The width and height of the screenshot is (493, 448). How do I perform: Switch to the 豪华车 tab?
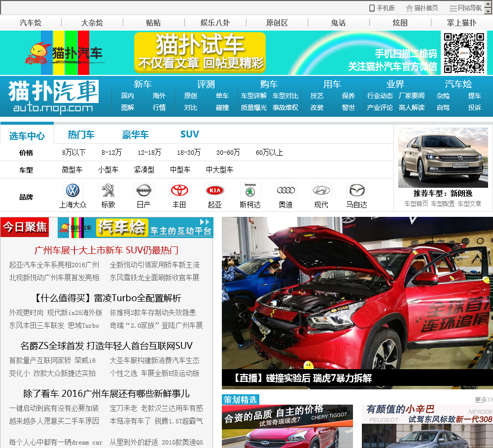tap(135, 135)
